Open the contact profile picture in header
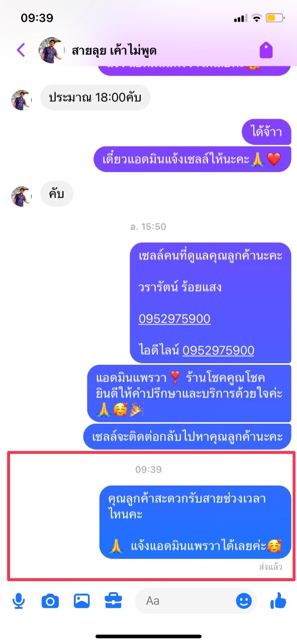 (52, 50)
